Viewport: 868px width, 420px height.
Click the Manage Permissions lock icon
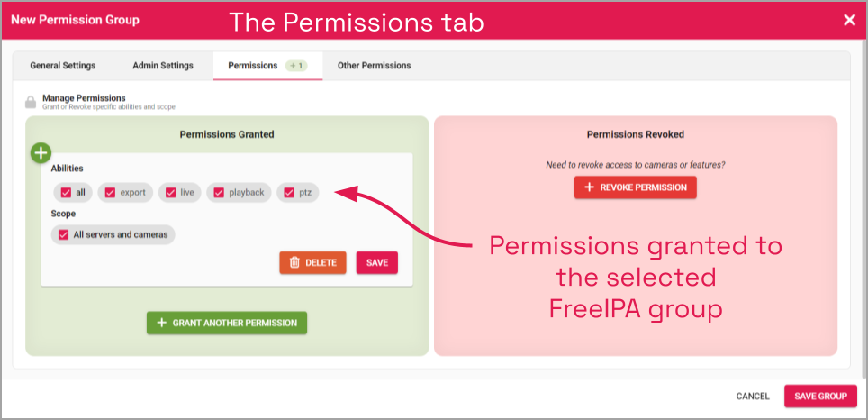pos(30,102)
